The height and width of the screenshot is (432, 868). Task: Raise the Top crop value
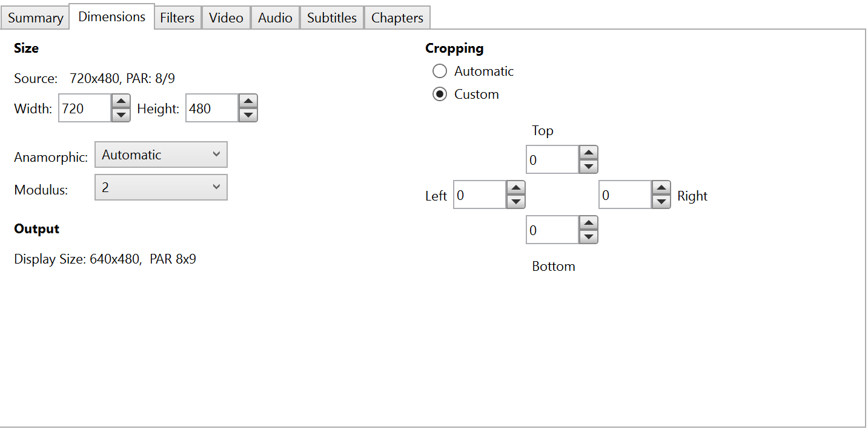click(589, 153)
